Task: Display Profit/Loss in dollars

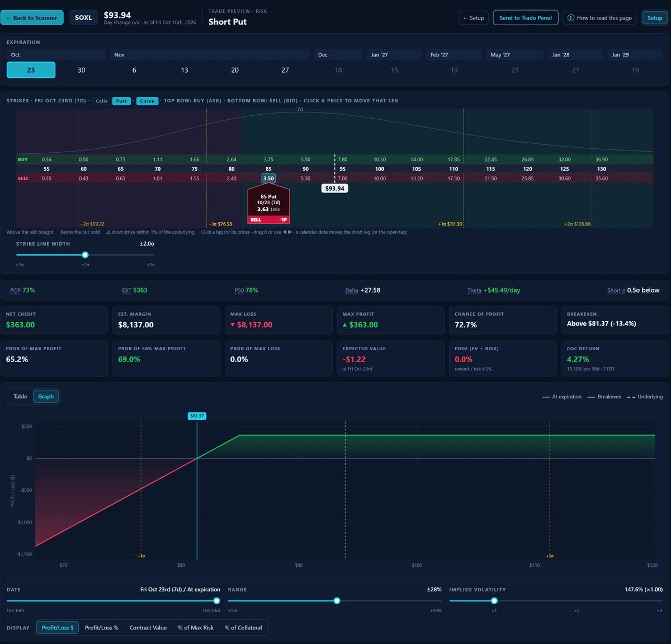Action: click(x=58, y=628)
